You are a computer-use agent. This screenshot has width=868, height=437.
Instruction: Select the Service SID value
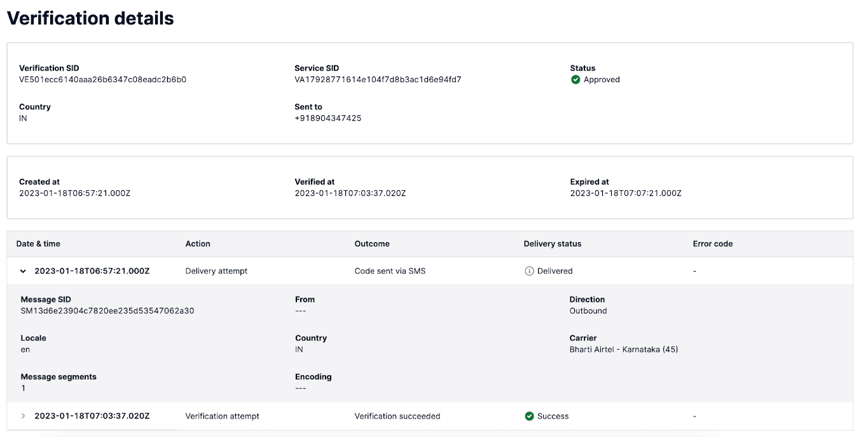pos(378,80)
